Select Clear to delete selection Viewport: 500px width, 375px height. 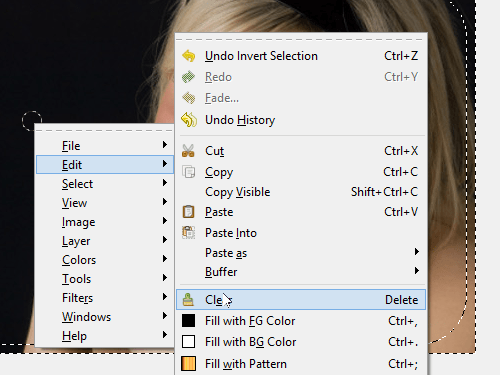coord(301,299)
